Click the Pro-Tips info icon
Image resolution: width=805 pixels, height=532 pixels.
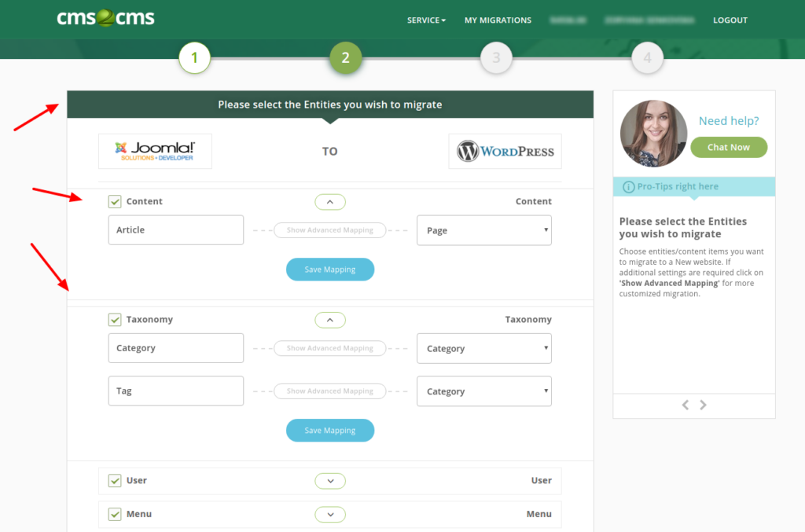point(628,187)
